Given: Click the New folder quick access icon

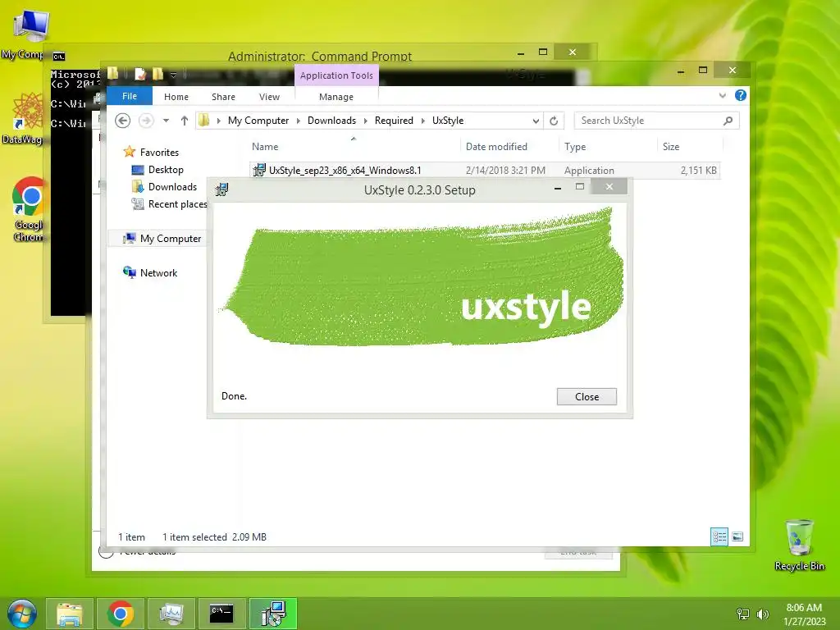Looking at the screenshot, I should (157, 74).
